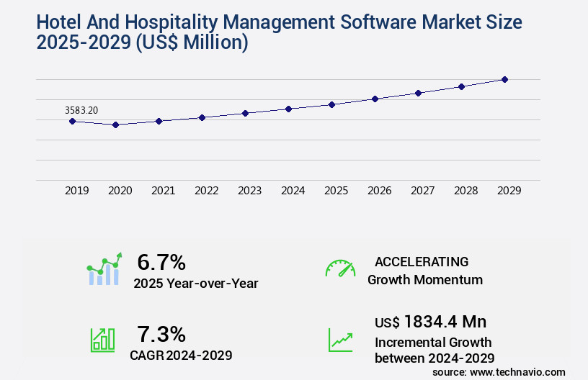588x380 pixels.
Task: Select the 2026 data point marker
Action: (375, 99)
